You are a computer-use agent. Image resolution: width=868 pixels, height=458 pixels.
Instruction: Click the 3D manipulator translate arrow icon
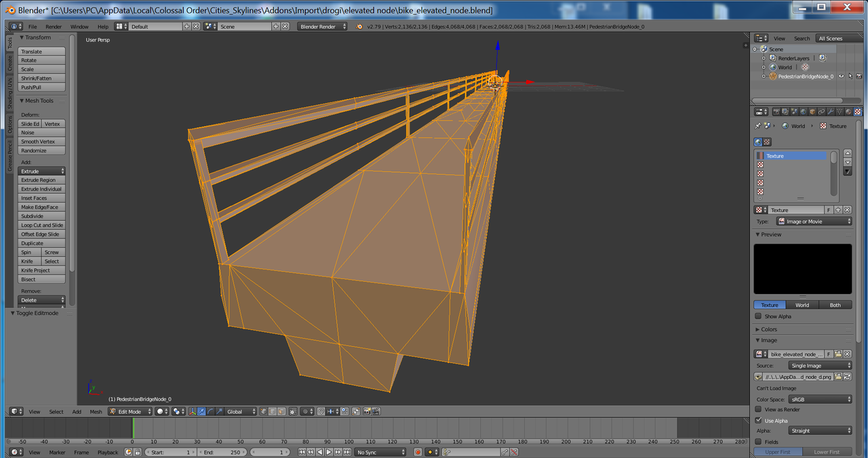[x=201, y=411]
